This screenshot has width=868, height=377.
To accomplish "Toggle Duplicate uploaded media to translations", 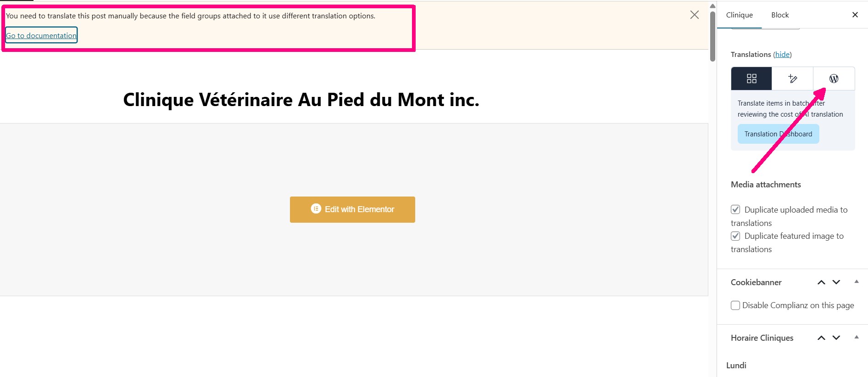I will coord(735,210).
